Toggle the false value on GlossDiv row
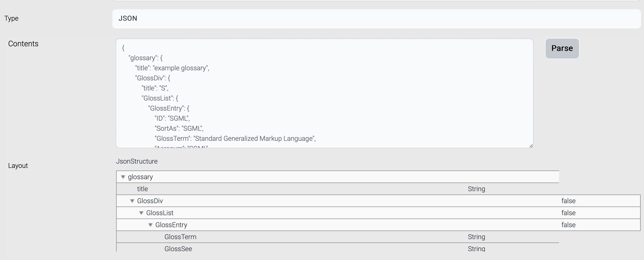This screenshot has height=260, width=644. tap(568, 201)
